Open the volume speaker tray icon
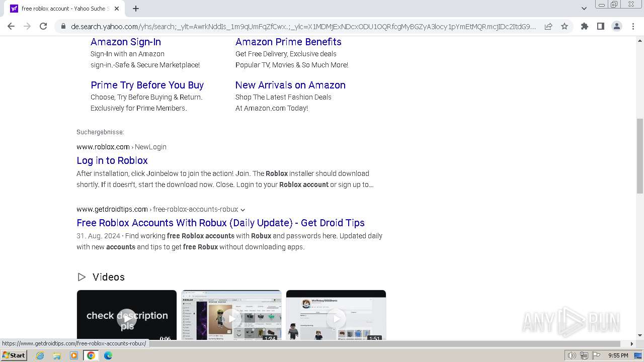 point(572,355)
